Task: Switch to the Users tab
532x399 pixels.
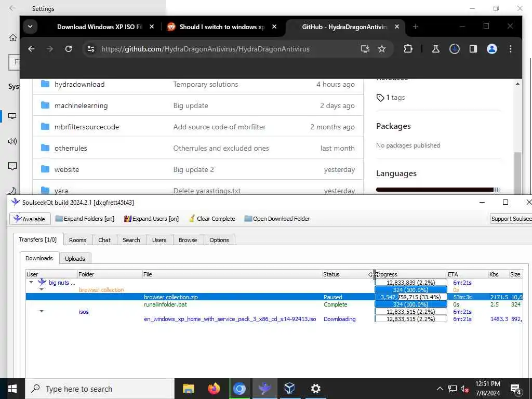Action: tap(159, 240)
